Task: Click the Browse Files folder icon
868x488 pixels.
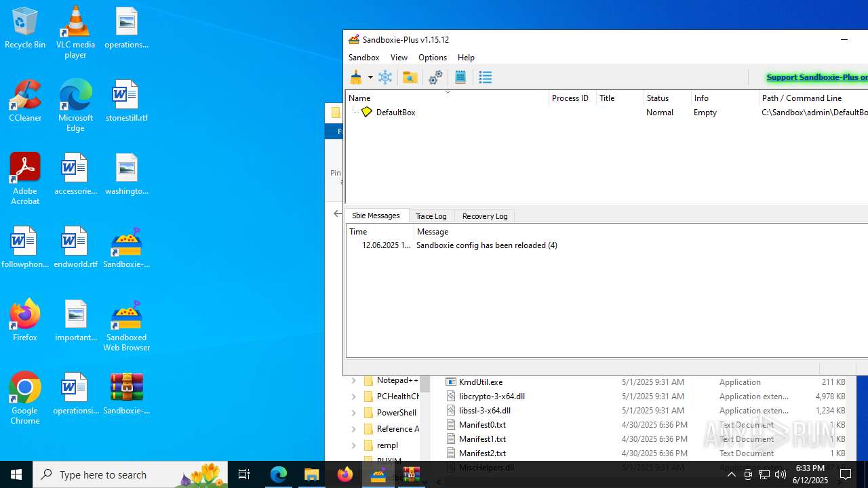Action: pyautogui.click(x=410, y=77)
